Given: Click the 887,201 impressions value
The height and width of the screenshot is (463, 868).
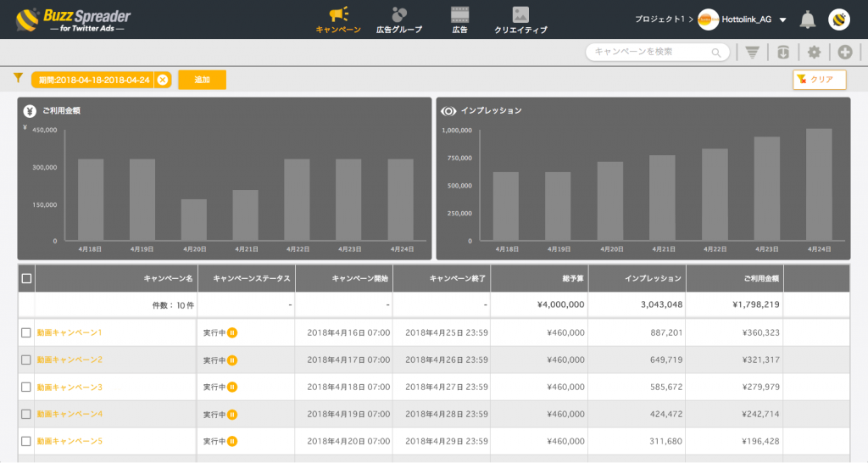Looking at the screenshot, I should (x=666, y=333).
